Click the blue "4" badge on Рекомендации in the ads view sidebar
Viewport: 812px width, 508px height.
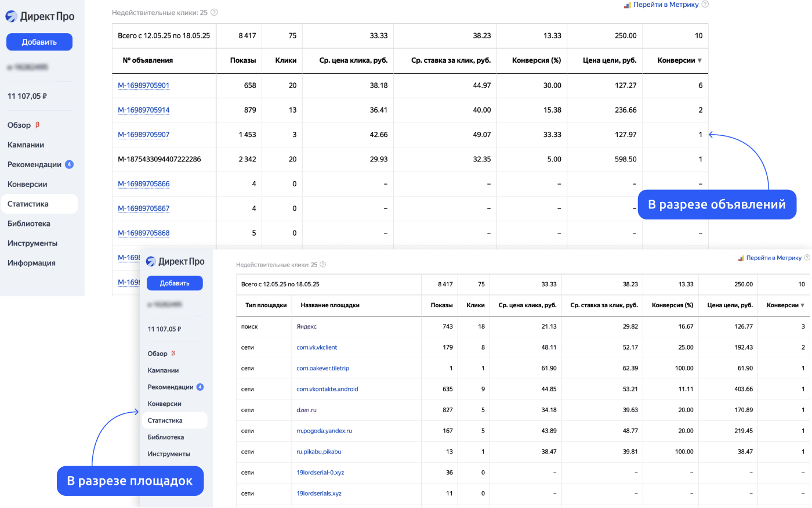click(x=69, y=164)
